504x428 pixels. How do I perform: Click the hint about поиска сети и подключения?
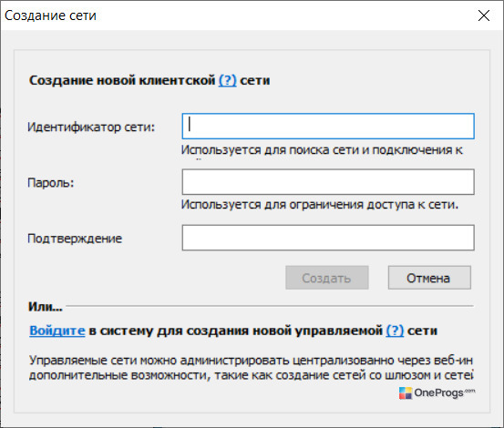click(x=322, y=150)
